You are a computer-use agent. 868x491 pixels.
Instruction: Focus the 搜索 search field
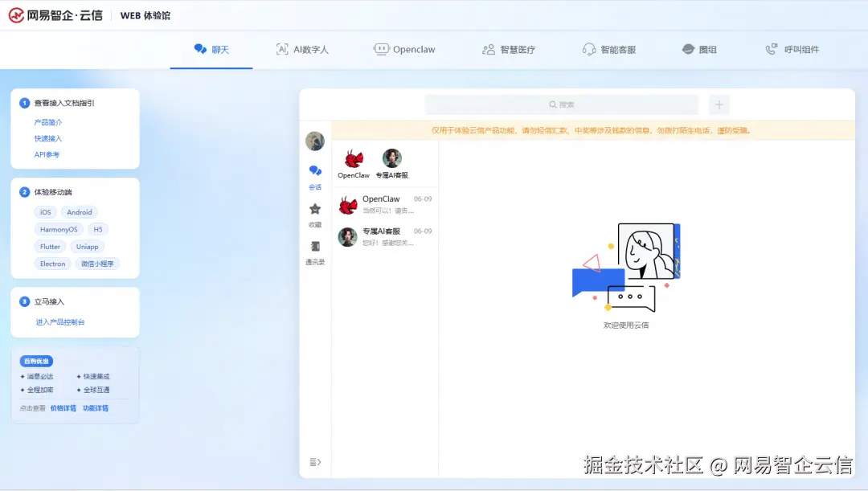click(x=561, y=104)
